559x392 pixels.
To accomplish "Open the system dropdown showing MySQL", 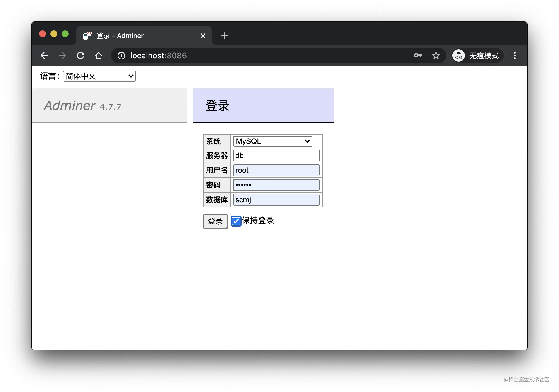I will pos(272,141).
